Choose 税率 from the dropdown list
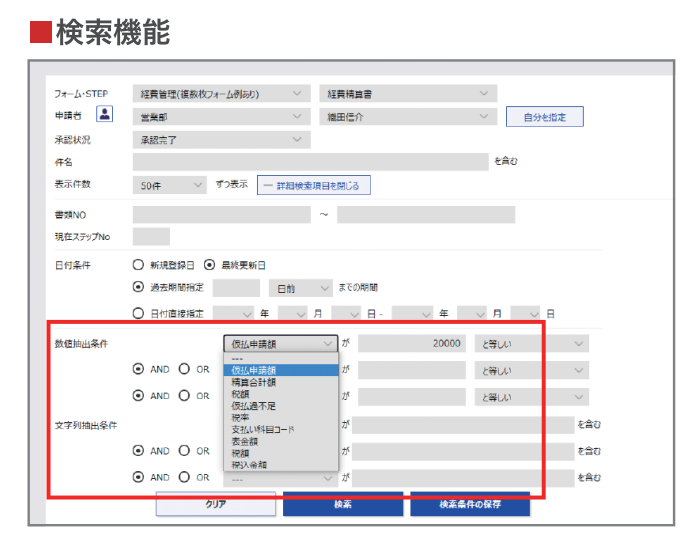This screenshot has width=690, height=539. tap(281, 417)
